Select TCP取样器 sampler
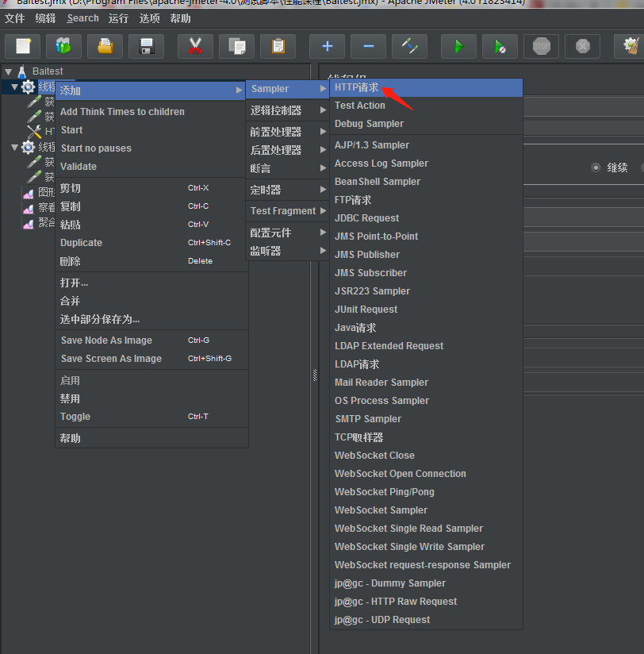The width and height of the screenshot is (644, 654). click(426, 437)
